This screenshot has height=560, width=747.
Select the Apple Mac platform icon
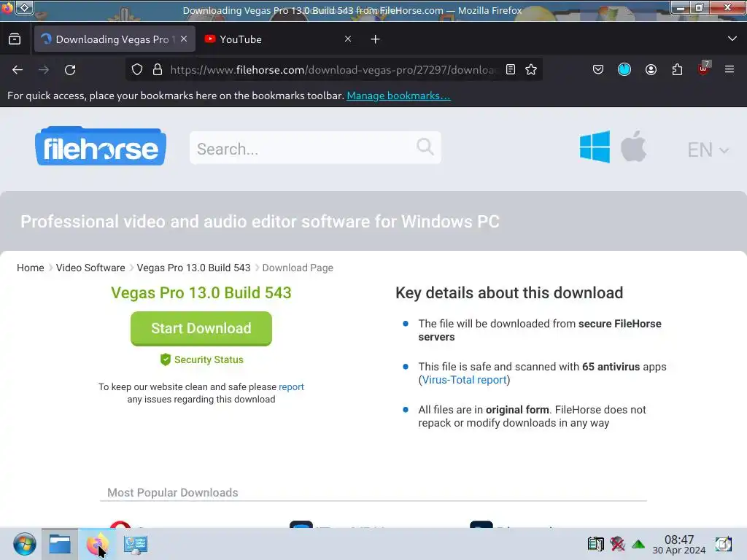click(634, 146)
